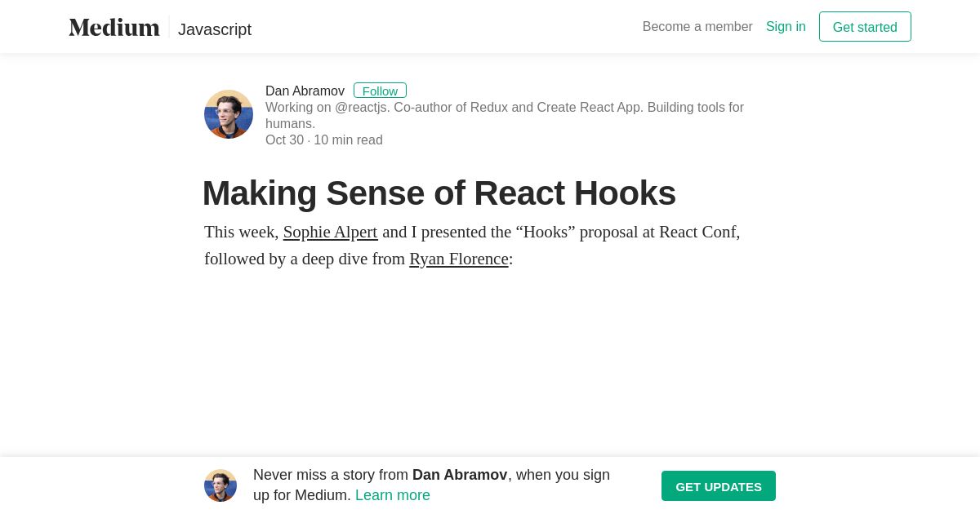Open the Medium logo home link
The width and height of the screenshot is (980, 514).
(x=114, y=27)
